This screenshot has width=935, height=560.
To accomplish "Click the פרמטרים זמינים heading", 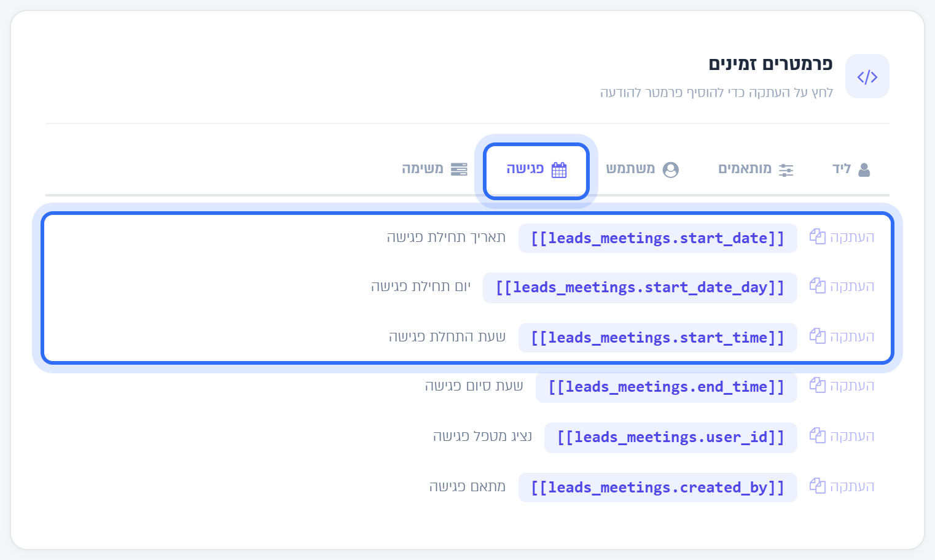I will click(x=770, y=64).
